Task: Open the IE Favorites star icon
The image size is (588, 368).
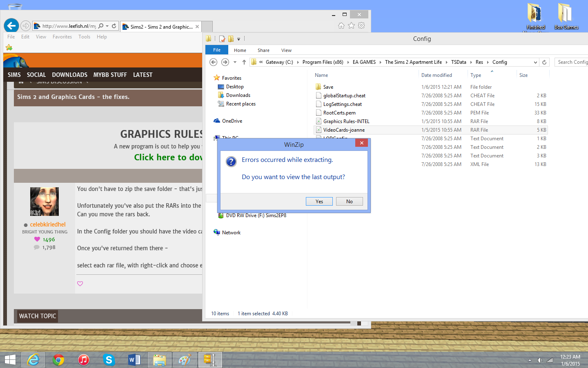Action: 351,26
